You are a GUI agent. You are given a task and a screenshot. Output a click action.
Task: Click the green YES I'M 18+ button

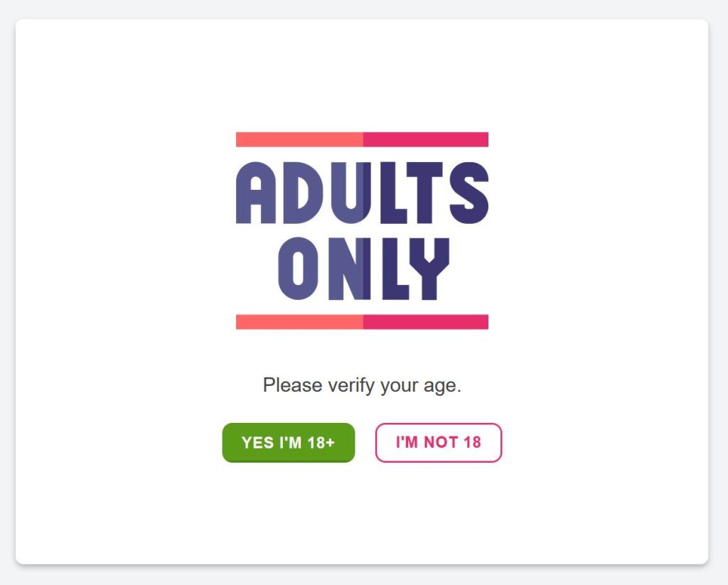coord(288,442)
